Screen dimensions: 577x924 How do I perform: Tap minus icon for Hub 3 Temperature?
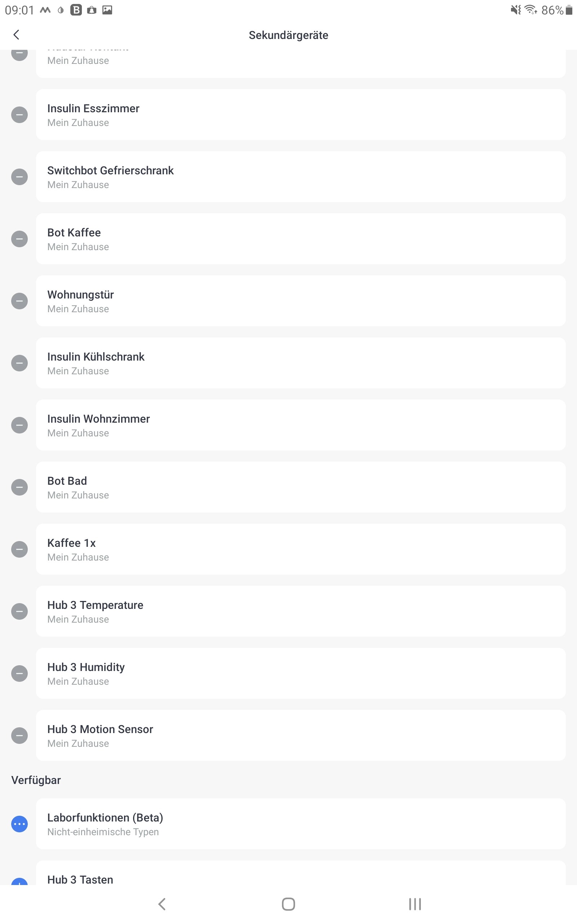pos(19,611)
